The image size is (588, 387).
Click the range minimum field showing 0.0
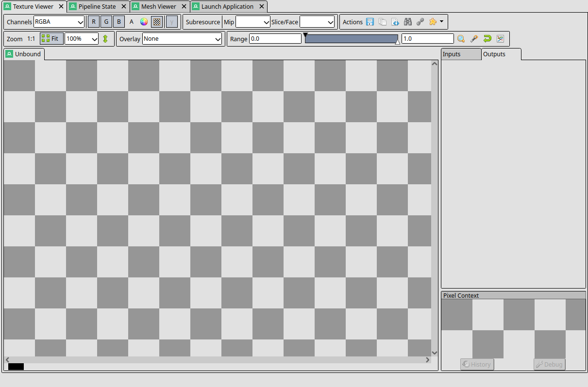pyautogui.click(x=275, y=39)
